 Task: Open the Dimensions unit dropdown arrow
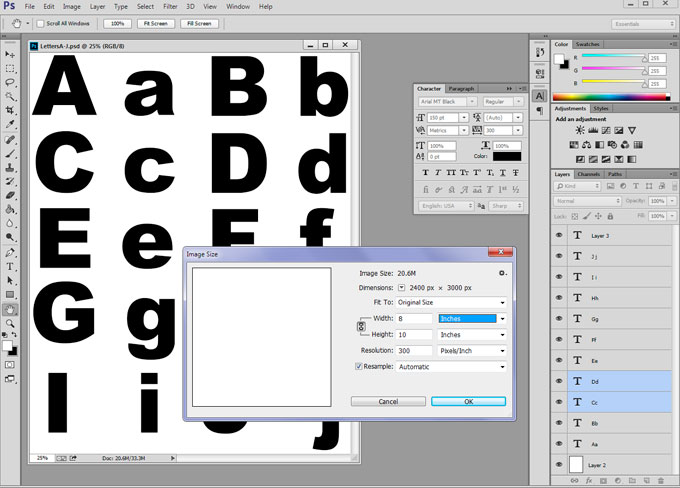point(402,288)
